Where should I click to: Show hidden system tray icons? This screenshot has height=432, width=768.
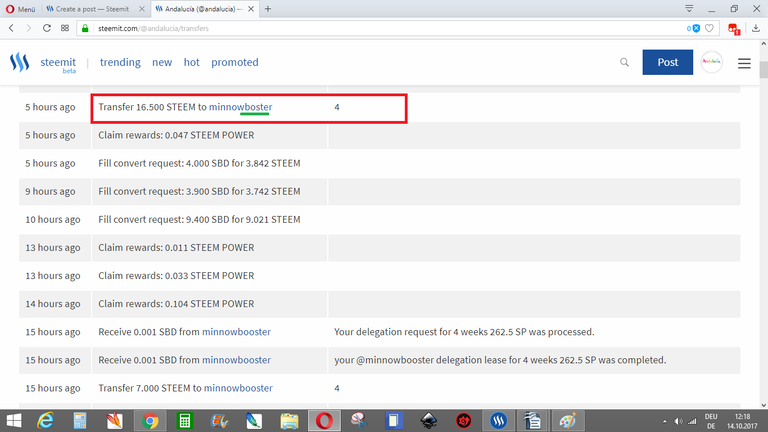(665, 421)
